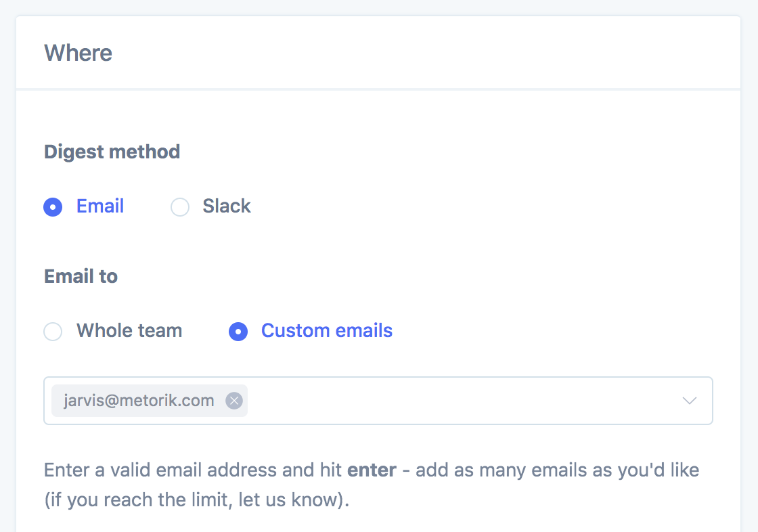Choose the Slack digest method radio
This screenshot has height=532, width=758.
click(x=180, y=206)
